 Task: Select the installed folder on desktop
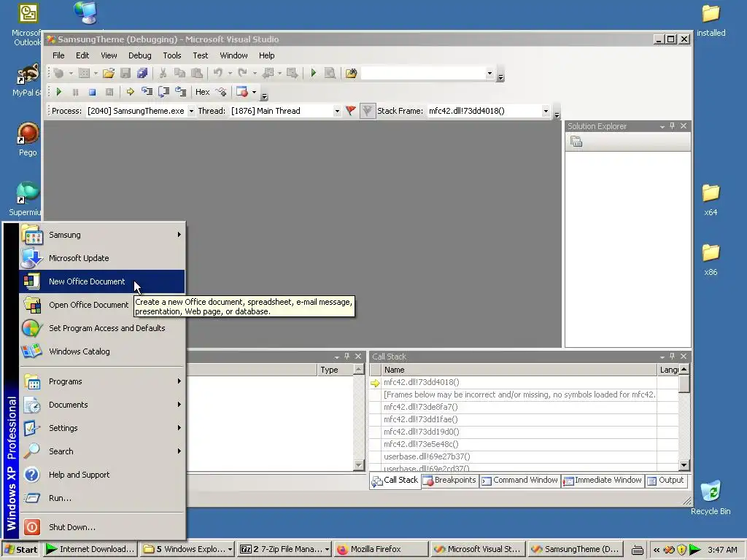(x=711, y=20)
